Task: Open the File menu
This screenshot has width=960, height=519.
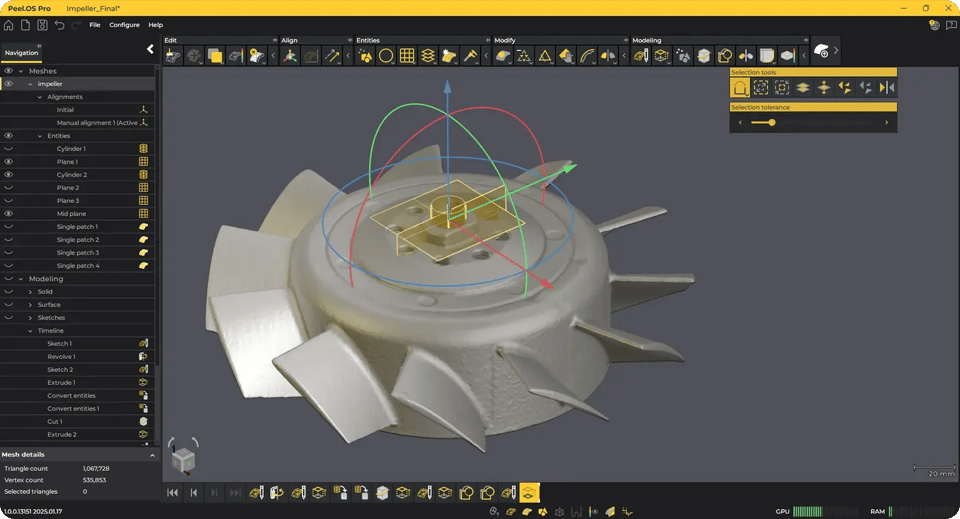Action: (94, 25)
